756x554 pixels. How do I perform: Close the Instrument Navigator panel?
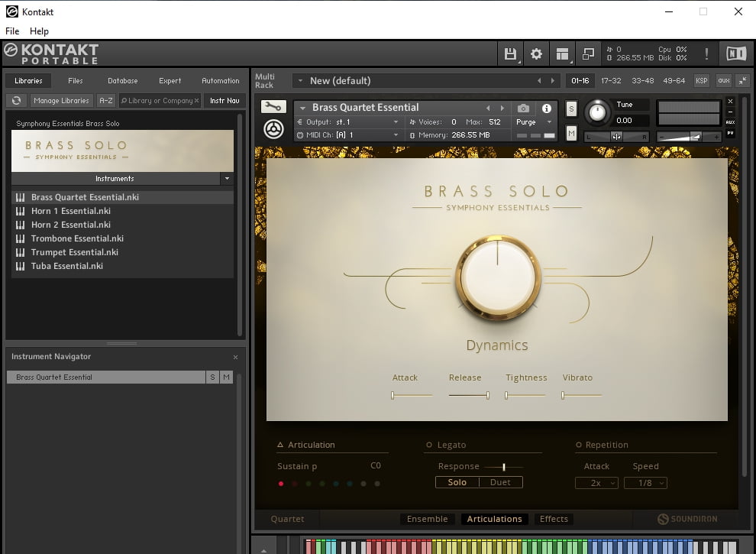click(235, 357)
